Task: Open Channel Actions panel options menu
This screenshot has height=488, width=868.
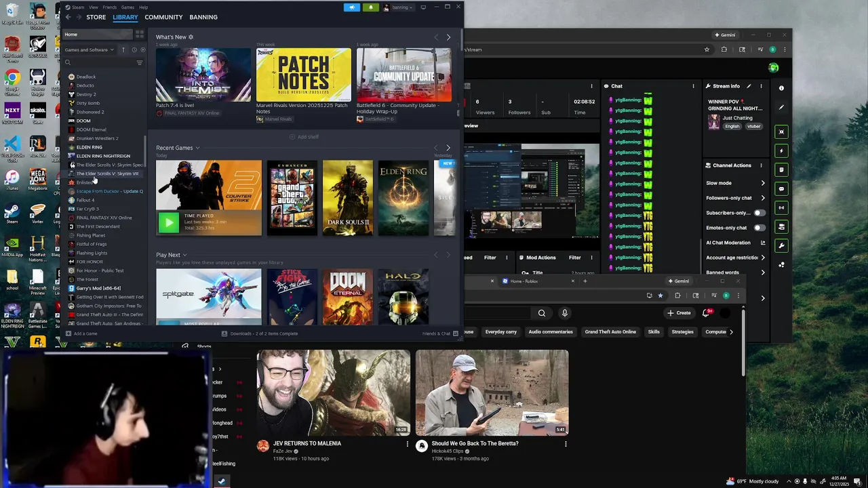Action: 761,165
